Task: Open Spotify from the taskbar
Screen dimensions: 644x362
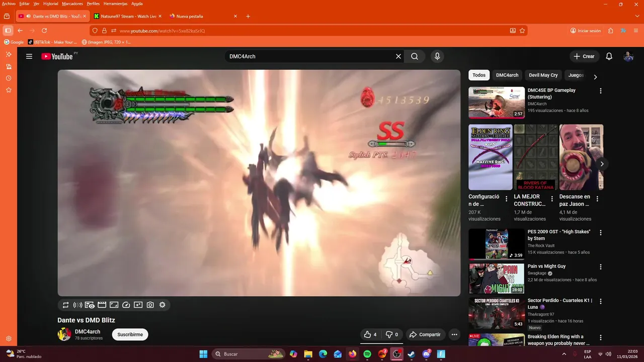Action: coord(367,354)
